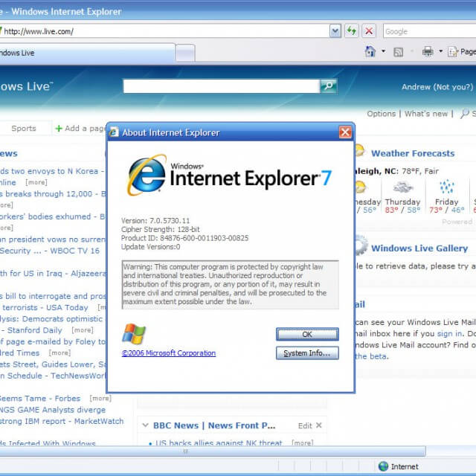
Task: Click the Internet Explorer 7 logo
Action: 230,176
